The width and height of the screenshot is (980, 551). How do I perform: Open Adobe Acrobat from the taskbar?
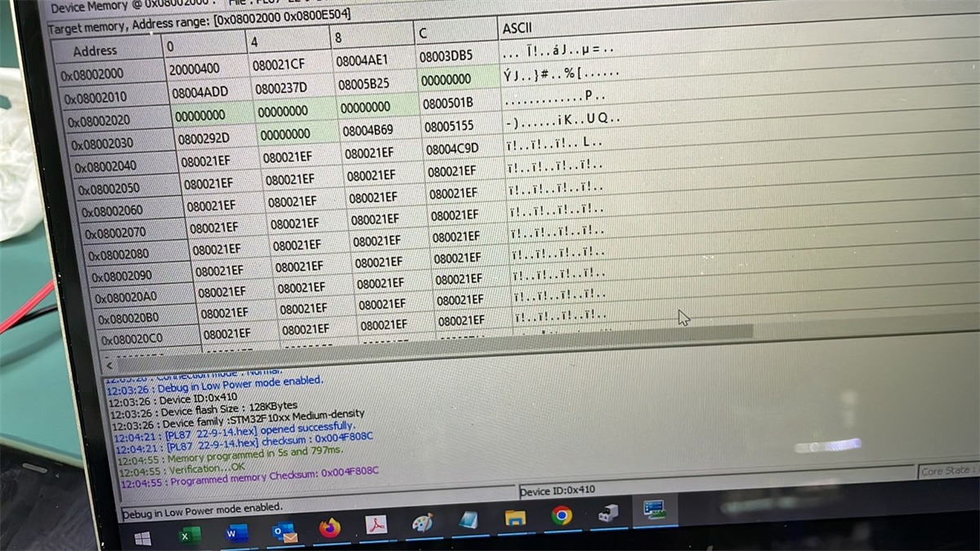(x=376, y=527)
